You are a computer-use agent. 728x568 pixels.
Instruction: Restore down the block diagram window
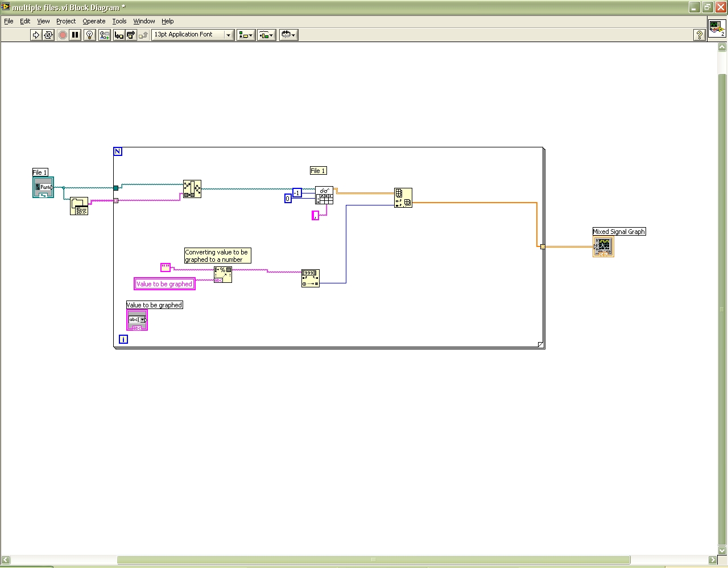(x=707, y=7)
